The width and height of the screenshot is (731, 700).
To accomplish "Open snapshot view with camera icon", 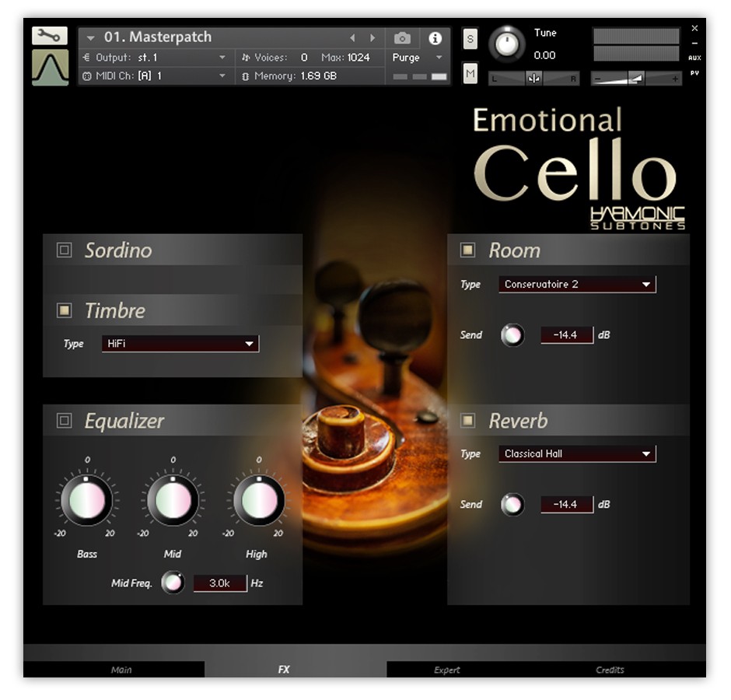I will click(x=402, y=38).
